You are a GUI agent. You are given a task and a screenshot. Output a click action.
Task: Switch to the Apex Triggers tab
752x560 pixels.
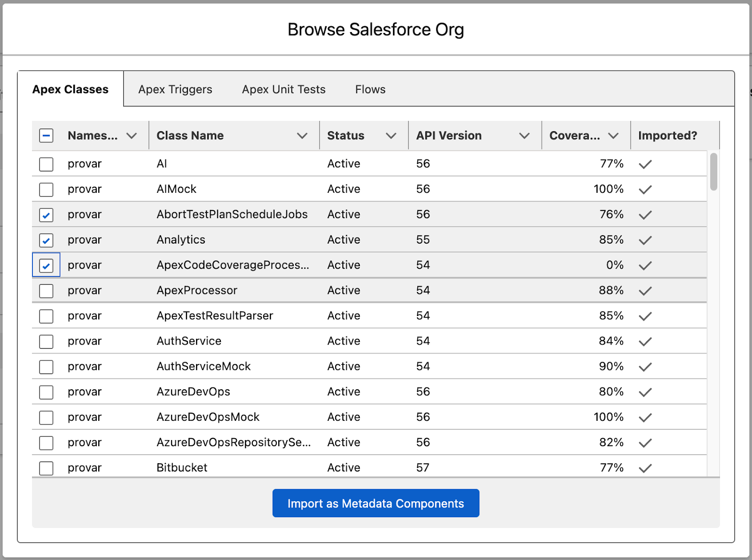[x=175, y=89]
